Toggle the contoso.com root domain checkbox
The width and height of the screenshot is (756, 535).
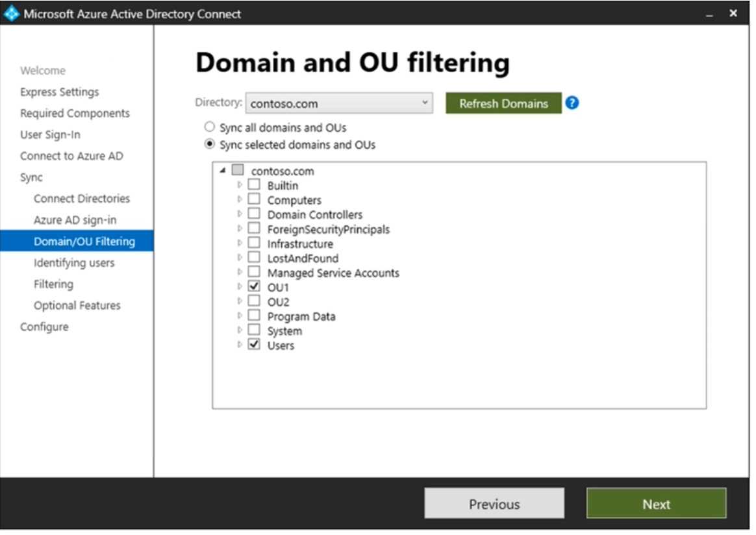(x=238, y=171)
